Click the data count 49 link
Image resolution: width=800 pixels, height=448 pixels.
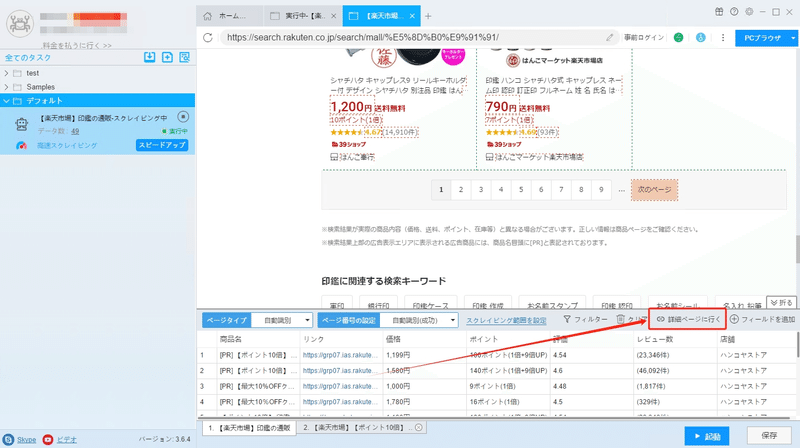75,132
